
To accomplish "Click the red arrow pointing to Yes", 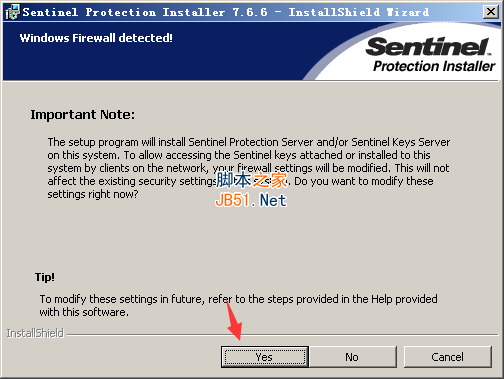I will [234, 320].
